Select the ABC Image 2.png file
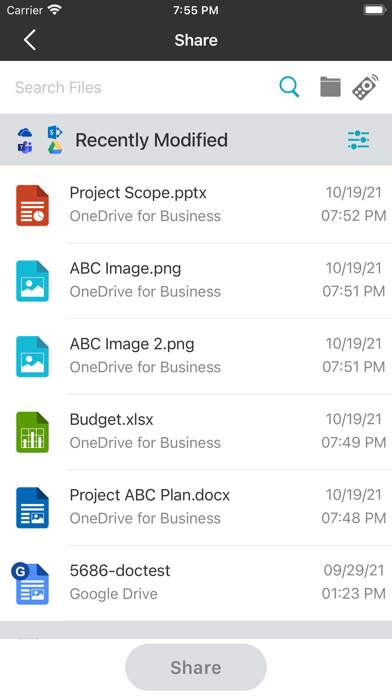Viewport: 392px width, 696px height. 196,356
